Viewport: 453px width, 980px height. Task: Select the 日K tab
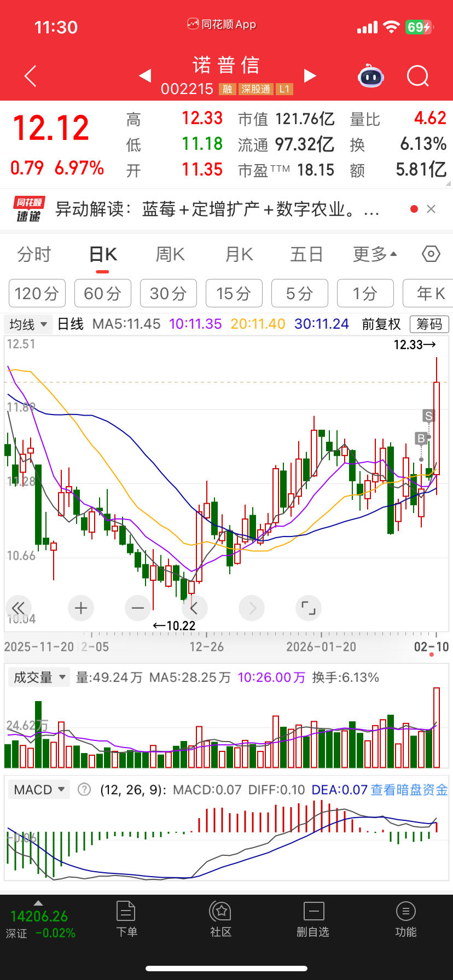coord(103,254)
